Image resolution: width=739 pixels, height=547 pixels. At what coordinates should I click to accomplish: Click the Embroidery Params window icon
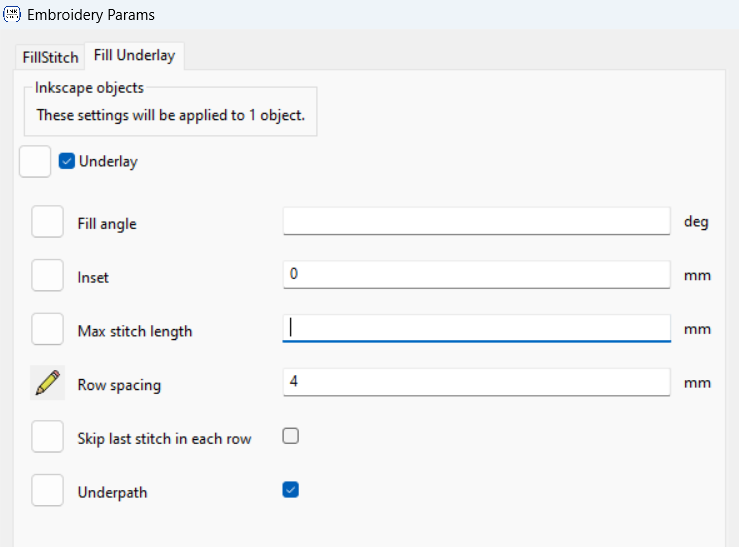(x=12, y=14)
